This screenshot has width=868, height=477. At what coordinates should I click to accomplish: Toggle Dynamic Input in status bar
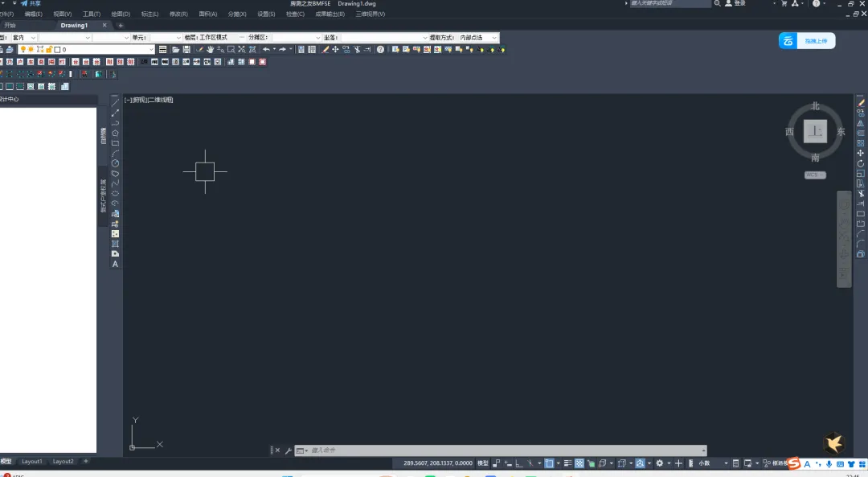pyautogui.click(x=508, y=463)
